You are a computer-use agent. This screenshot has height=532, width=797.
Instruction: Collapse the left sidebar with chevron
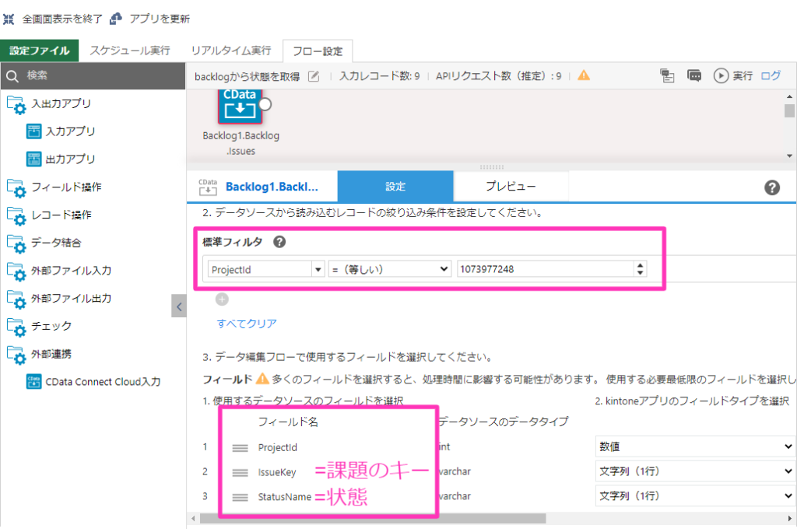point(179,306)
